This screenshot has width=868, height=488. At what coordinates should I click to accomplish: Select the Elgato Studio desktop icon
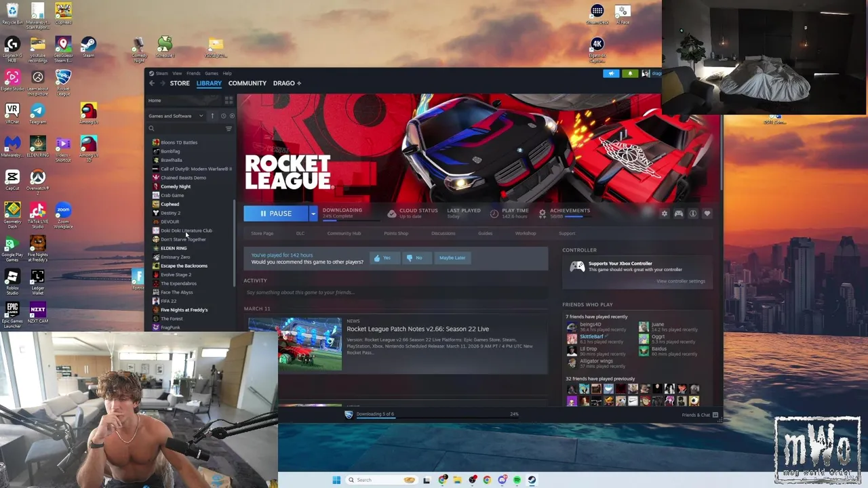(12, 81)
